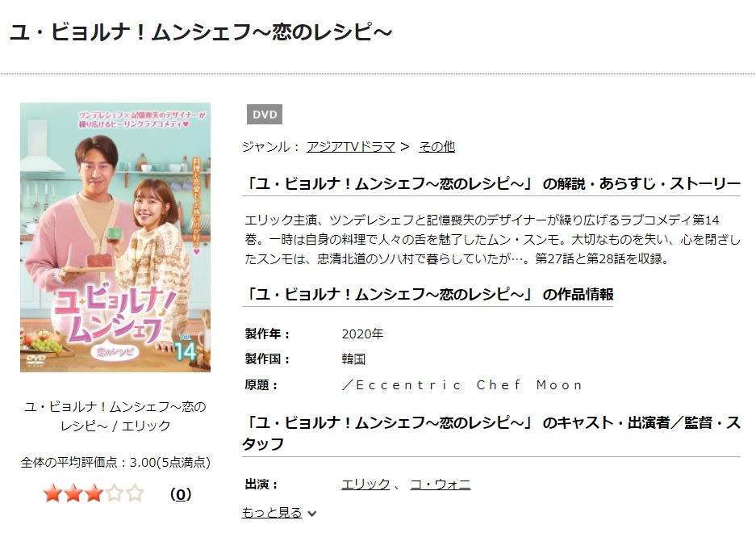Click the キャスト・出演者 section heading

coord(491,433)
